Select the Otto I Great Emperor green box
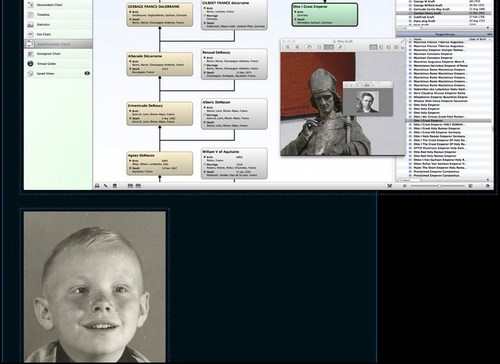The height and width of the screenshot is (364, 500). pyautogui.click(x=325, y=15)
